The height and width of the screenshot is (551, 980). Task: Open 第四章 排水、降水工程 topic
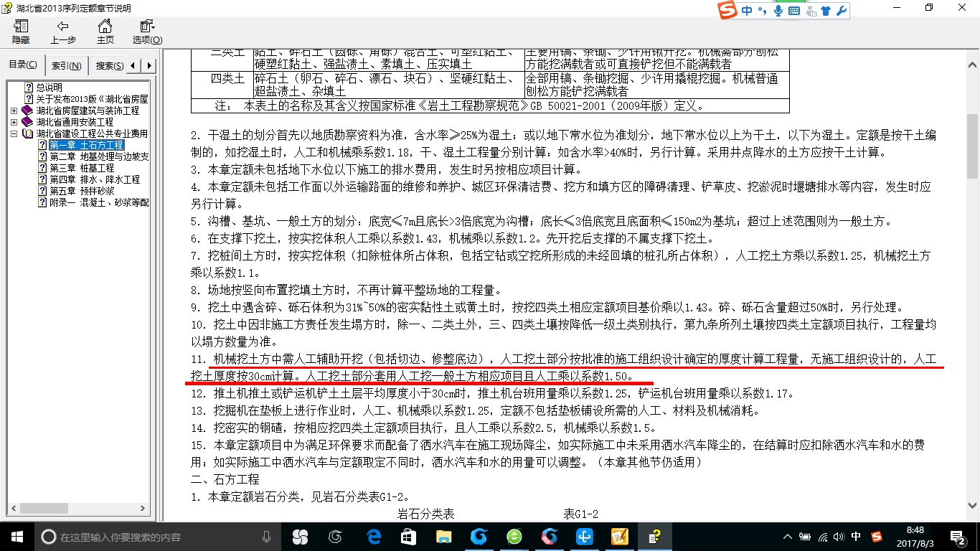click(94, 179)
